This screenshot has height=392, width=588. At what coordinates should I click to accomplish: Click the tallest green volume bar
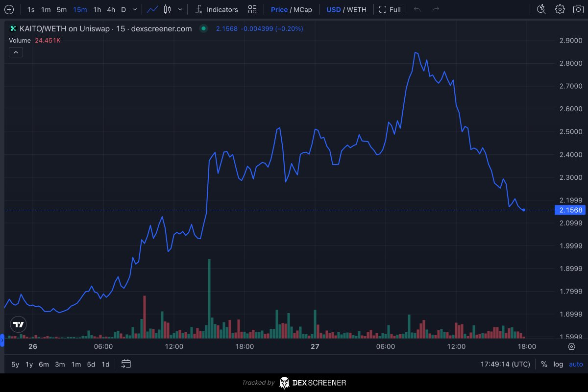click(209, 298)
